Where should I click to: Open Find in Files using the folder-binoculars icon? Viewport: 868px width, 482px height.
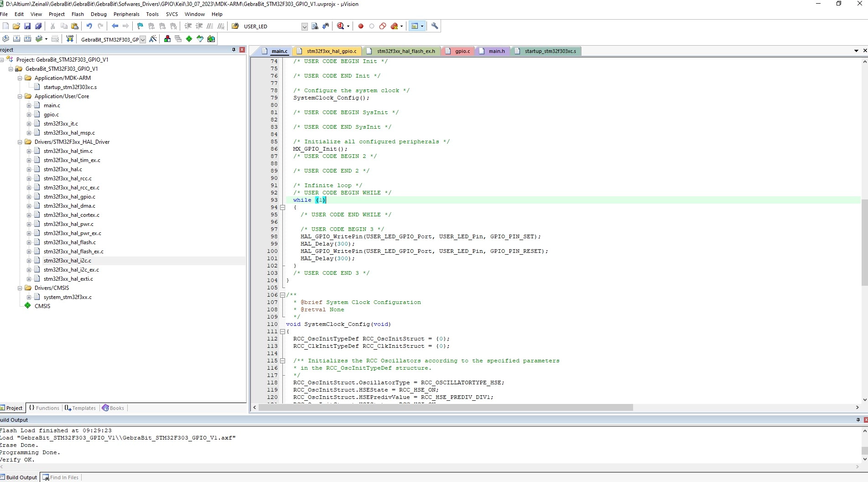tap(235, 26)
